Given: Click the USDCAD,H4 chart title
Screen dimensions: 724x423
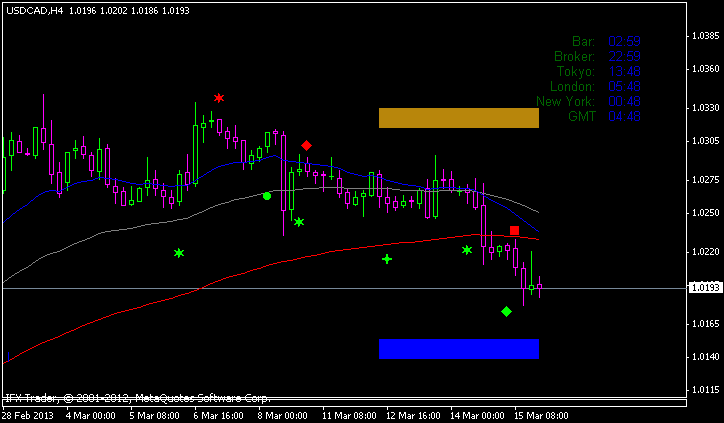Looking at the screenshot, I should tap(35, 10).
